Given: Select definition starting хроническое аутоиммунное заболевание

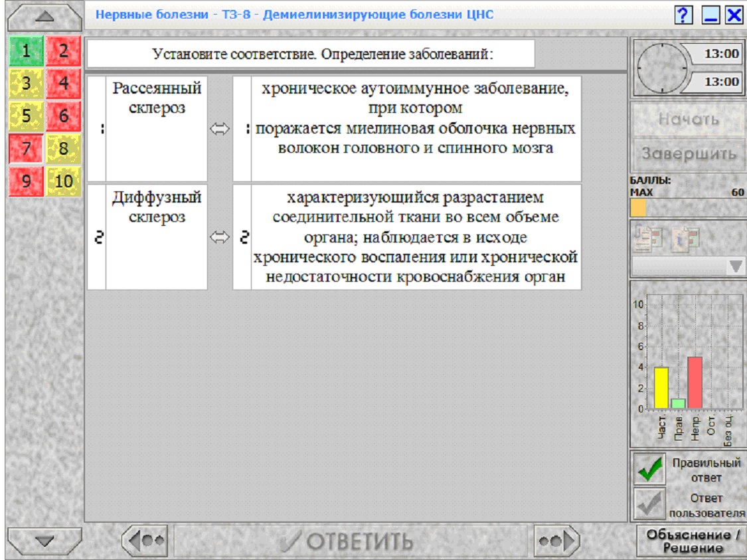Looking at the screenshot, I should 416,129.
